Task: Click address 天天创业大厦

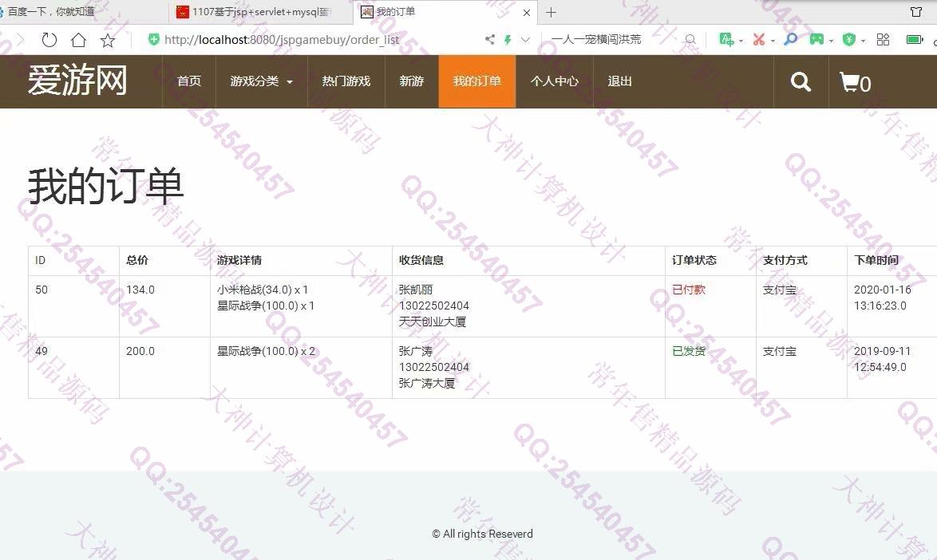Action: coord(432,321)
